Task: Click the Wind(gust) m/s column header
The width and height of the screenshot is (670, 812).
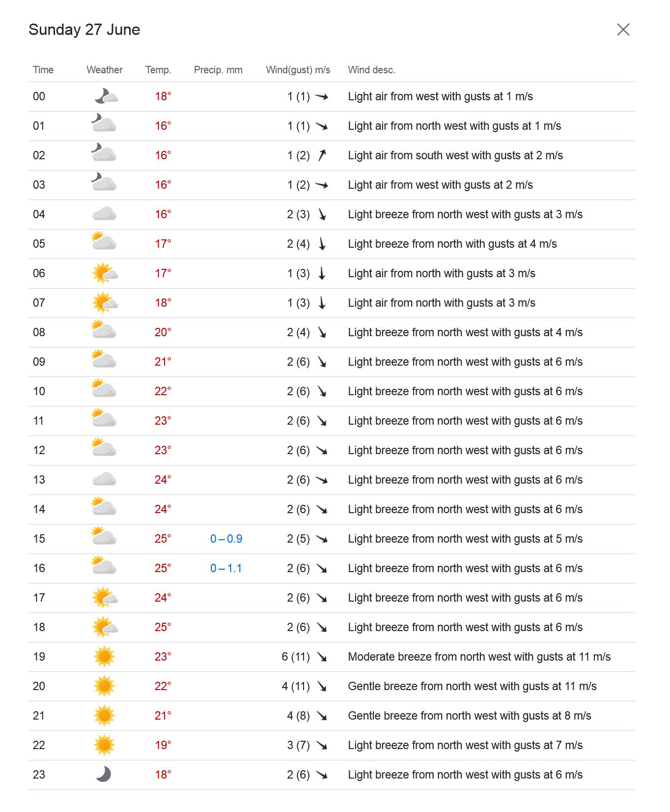Action: coord(298,70)
